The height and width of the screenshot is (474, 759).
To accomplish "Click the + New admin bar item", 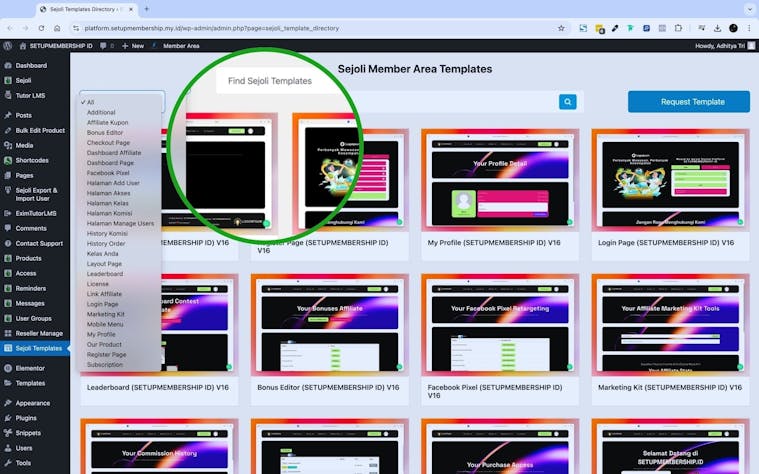I will (x=132, y=45).
